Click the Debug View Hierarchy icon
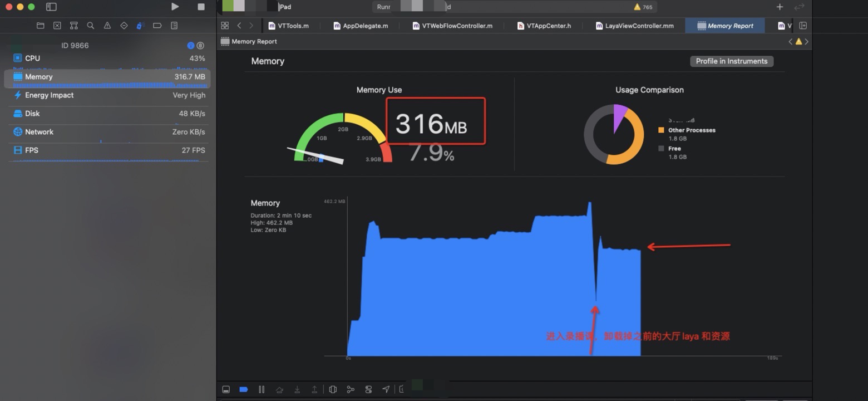 click(333, 389)
